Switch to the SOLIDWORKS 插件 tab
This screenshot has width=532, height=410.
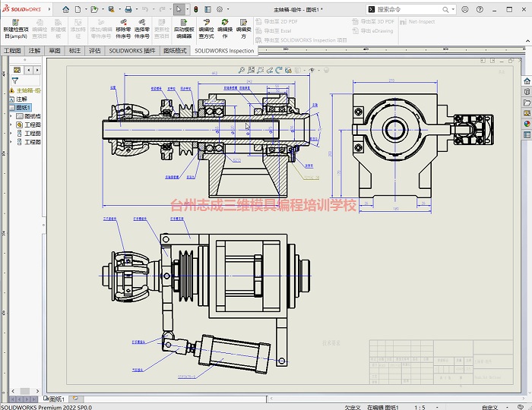point(132,51)
